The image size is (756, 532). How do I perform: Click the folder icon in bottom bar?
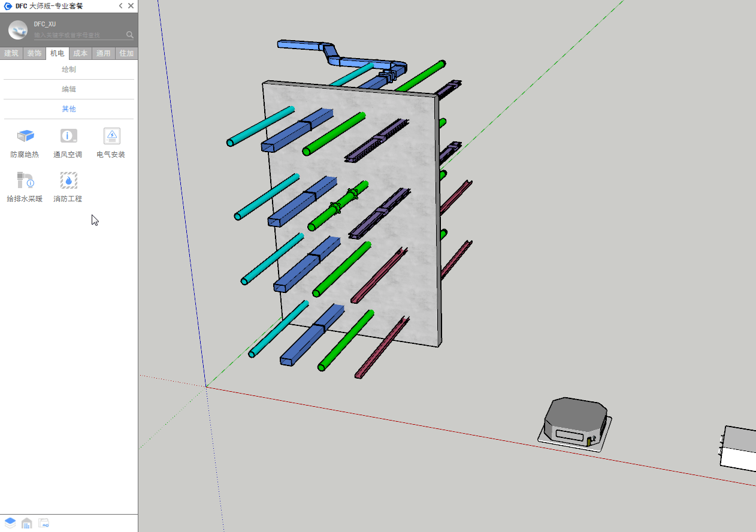[x=44, y=523]
